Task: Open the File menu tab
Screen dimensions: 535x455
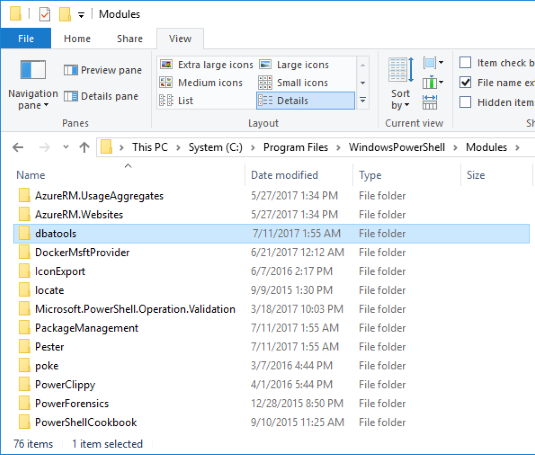Action: pos(26,39)
